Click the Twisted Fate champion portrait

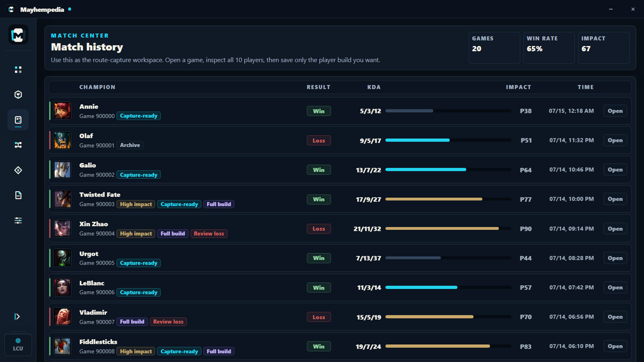pos(62,199)
